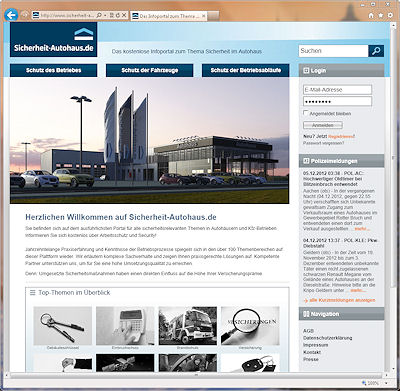Open the AGB navigation link
This screenshot has width=400, height=391.
308,331
